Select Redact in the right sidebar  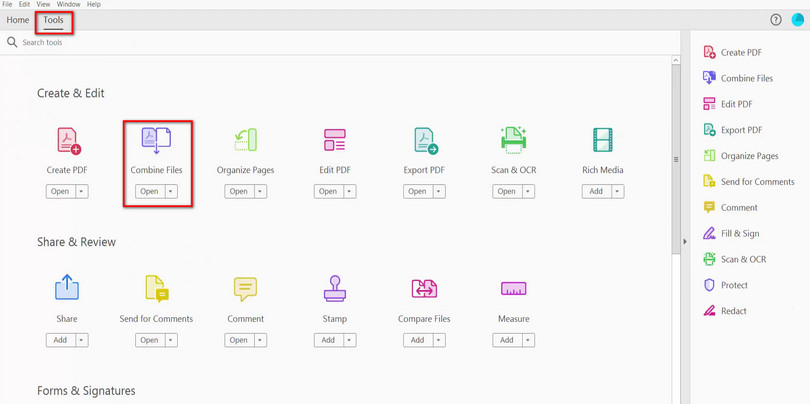pos(733,311)
